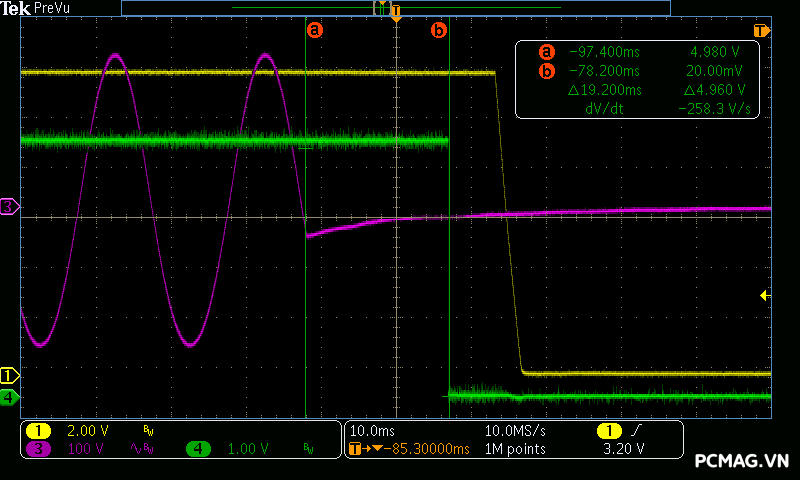This screenshot has width=800, height=480.
Task: Click the orange T indicator at top right
Action: [x=761, y=31]
